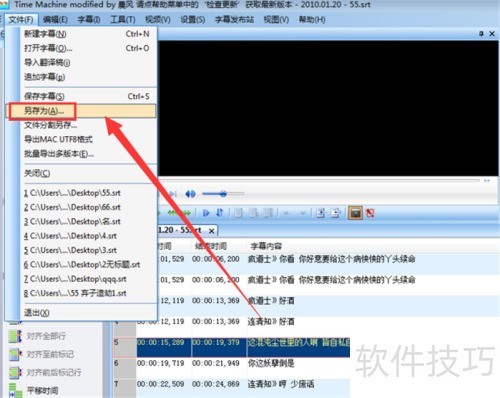Viewport: 500px width, 398px height.
Task: Click the first grayed document toolbar icon
Action: click(238, 213)
